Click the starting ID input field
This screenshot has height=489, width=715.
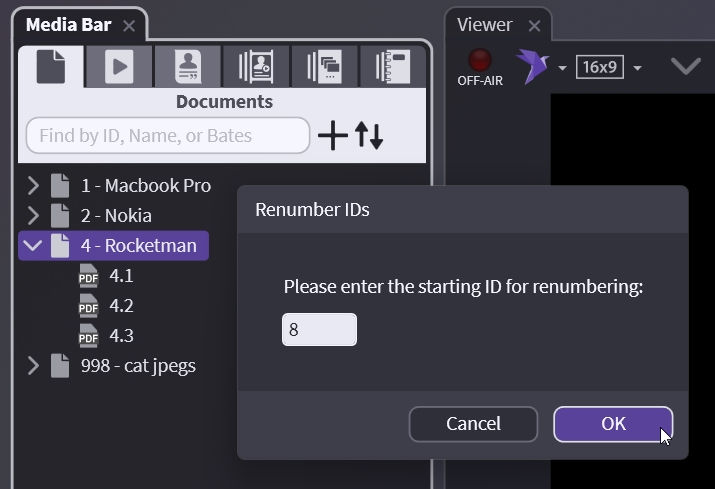click(x=319, y=330)
